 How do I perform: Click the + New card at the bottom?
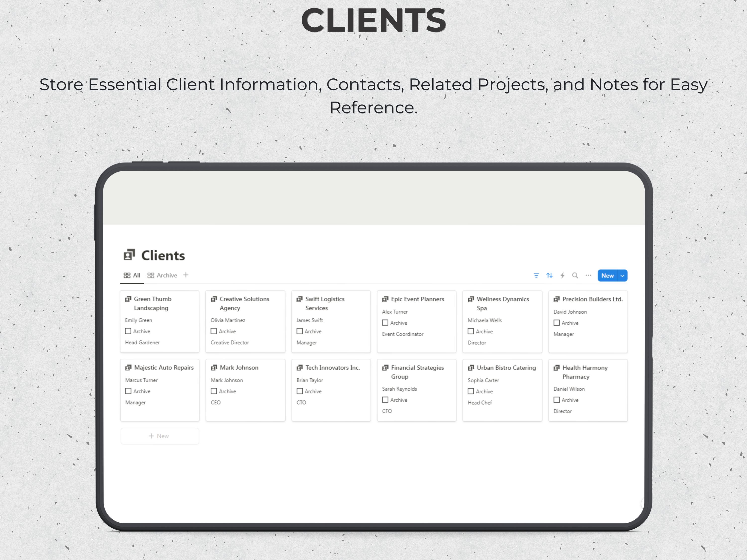[160, 436]
